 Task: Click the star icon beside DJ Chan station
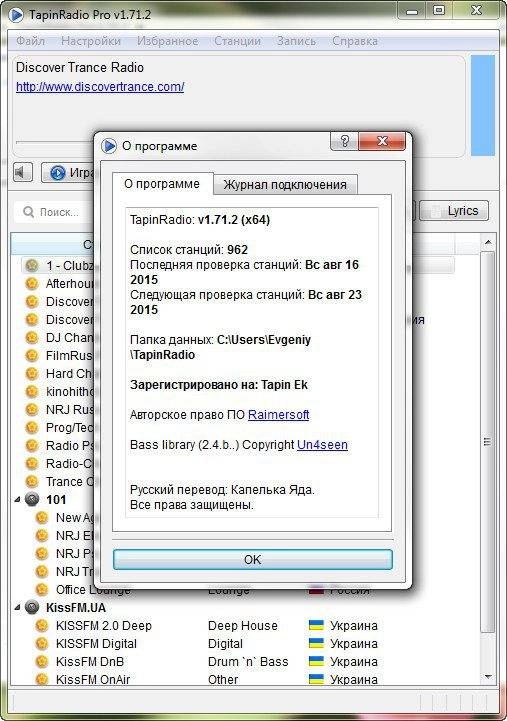click(x=32, y=338)
